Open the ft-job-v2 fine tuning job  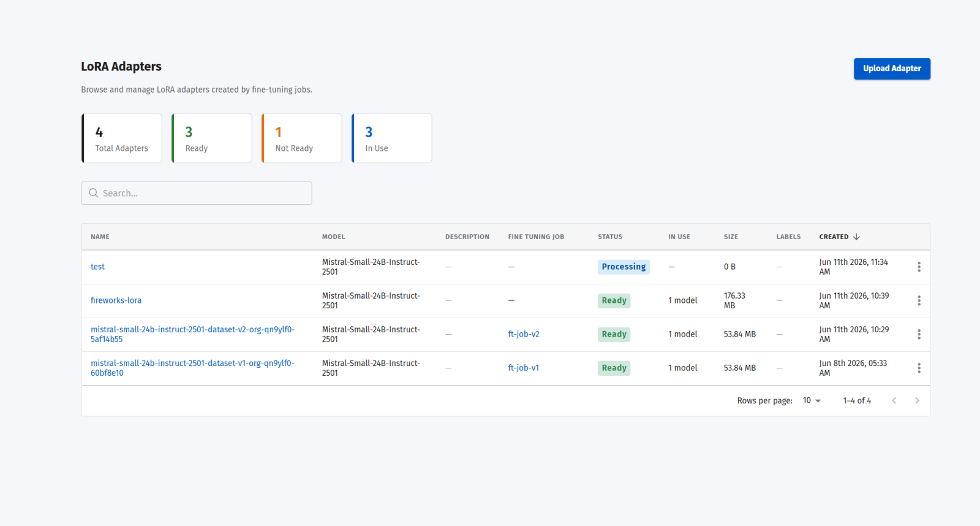[524, 334]
